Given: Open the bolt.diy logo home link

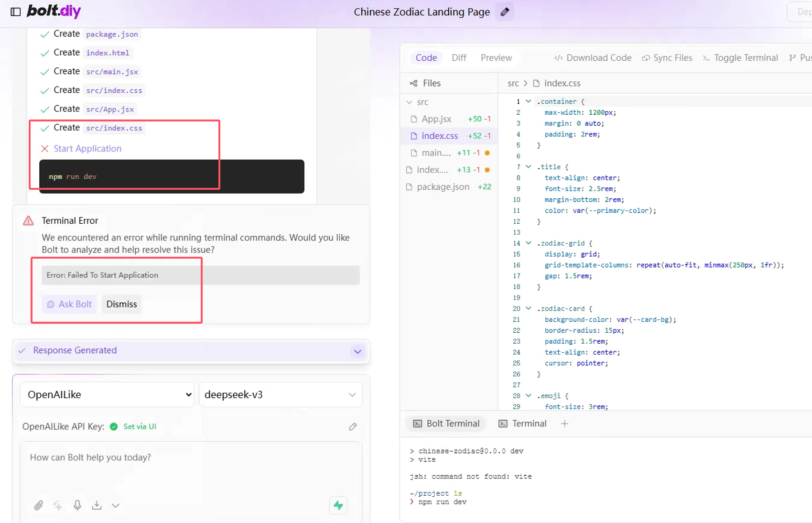Looking at the screenshot, I should tap(54, 11).
